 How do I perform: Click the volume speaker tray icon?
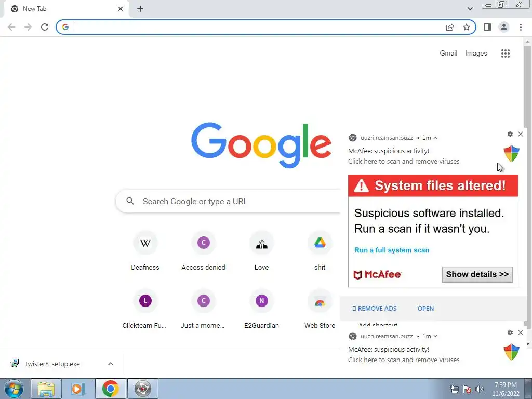point(479,389)
